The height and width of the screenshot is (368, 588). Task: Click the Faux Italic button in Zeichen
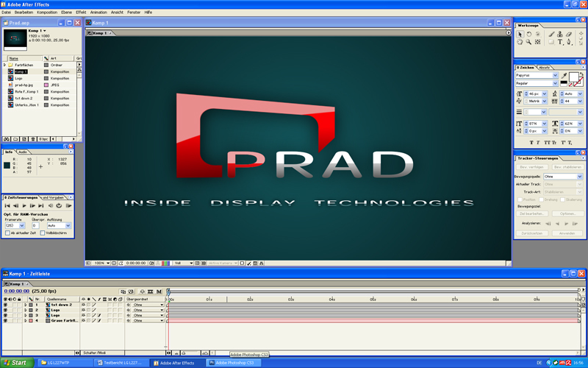click(x=538, y=143)
